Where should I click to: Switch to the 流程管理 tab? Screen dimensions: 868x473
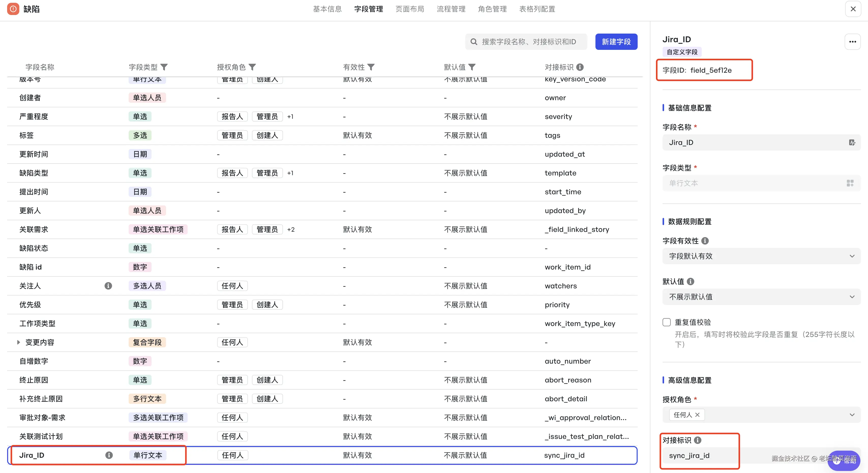[451, 9]
